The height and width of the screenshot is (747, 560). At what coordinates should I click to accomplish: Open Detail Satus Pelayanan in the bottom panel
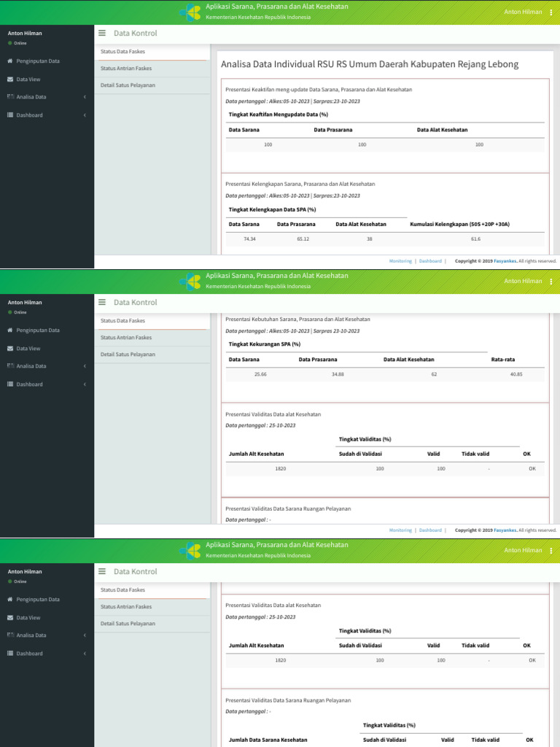(x=128, y=624)
